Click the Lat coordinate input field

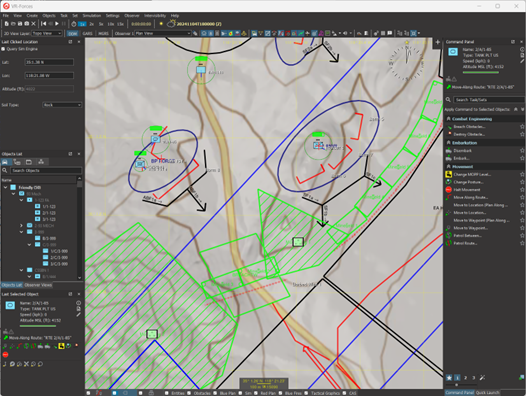point(49,62)
